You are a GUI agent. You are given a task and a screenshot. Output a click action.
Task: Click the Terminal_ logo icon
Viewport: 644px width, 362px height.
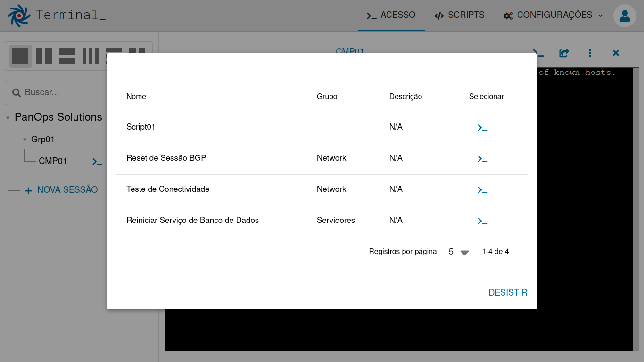[x=19, y=16]
